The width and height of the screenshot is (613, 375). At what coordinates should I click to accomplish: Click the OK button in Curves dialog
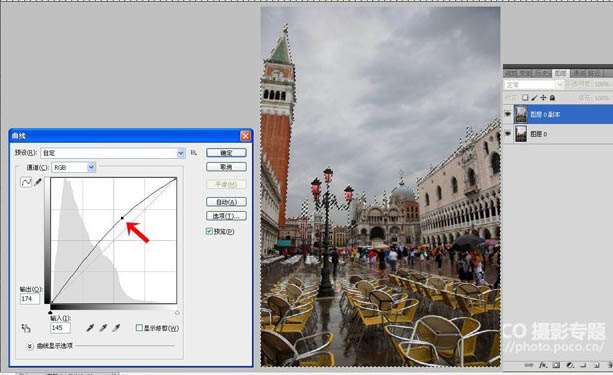(x=226, y=153)
